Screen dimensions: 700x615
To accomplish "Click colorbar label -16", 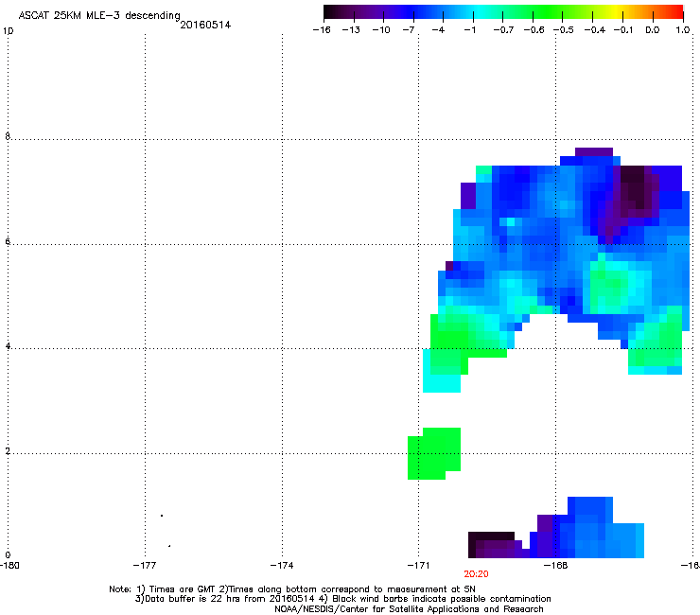I will click(x=322, y=30).
